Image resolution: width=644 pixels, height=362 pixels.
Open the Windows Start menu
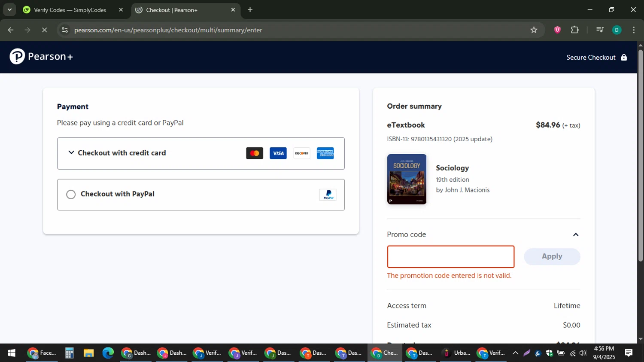(x=12, y=353)
